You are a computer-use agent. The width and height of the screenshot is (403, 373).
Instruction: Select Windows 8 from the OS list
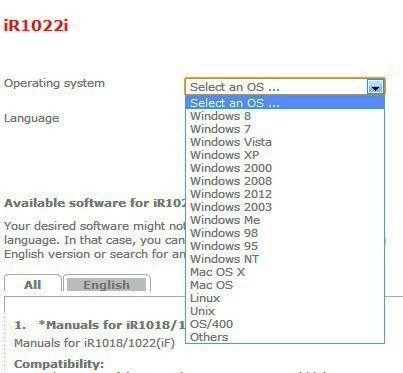285,116
